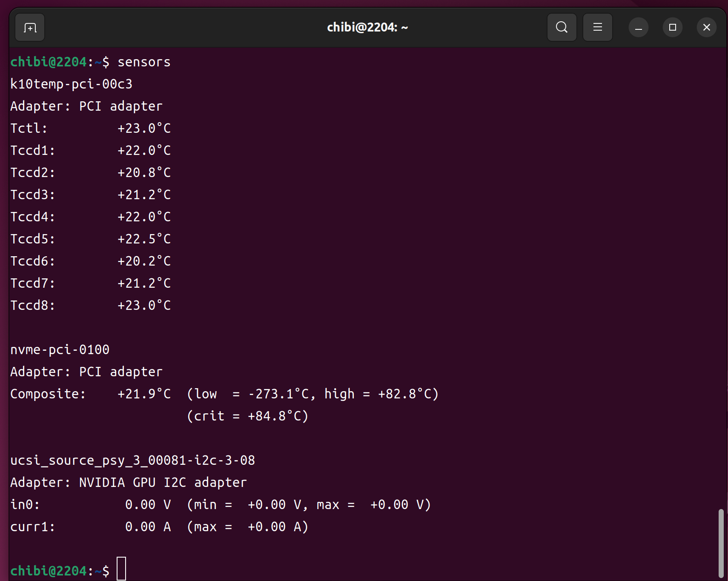Click the cursor block at the bottom prompt

[x=121, y=569]
